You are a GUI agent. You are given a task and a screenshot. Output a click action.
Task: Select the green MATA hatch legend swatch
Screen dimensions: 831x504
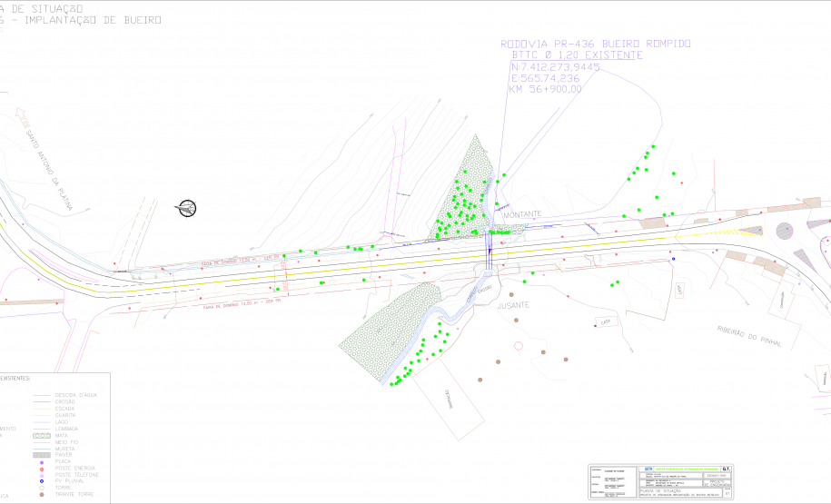42,435
